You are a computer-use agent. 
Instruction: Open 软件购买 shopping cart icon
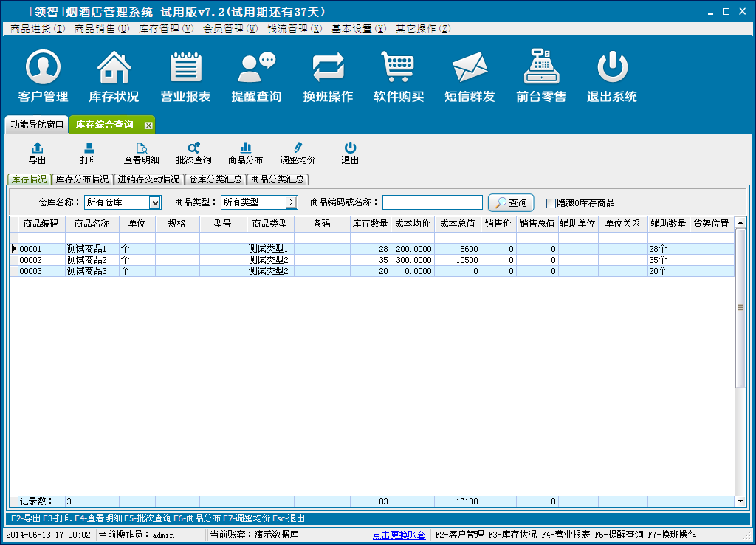click(x=399, y=68)
